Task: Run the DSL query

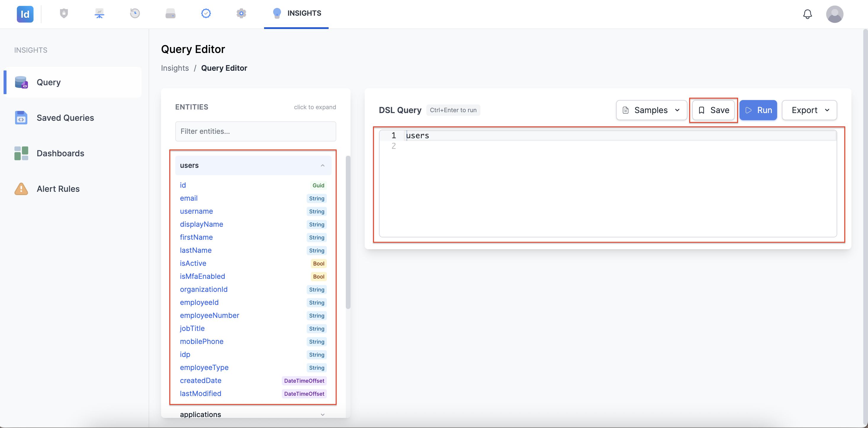Action: 758,110
